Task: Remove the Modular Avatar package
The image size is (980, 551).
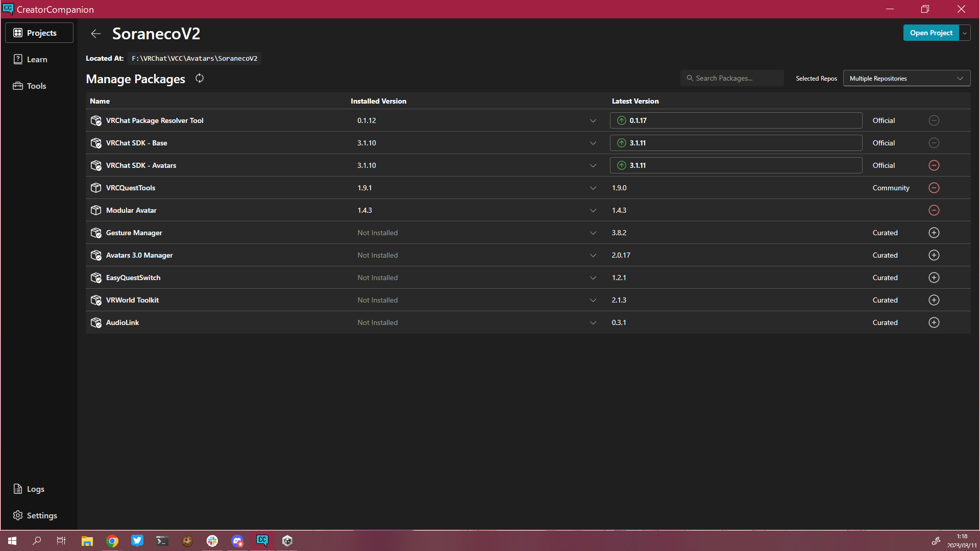Action: [934, 210]
